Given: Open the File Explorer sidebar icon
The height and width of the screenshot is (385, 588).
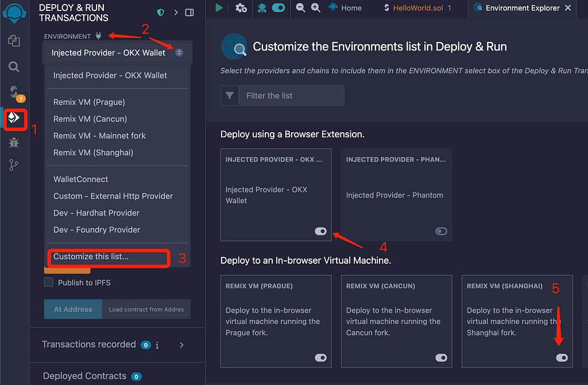Looking at the screenshot, I should pos(14,41).
